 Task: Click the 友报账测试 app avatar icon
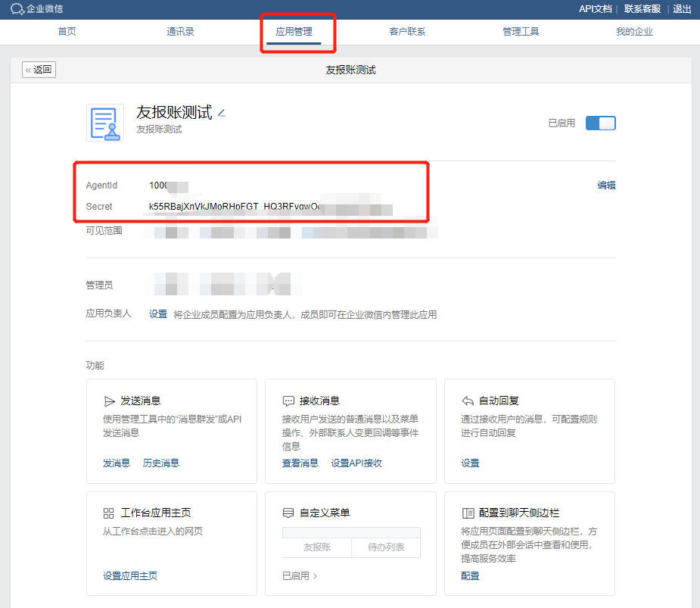(105, 123)
